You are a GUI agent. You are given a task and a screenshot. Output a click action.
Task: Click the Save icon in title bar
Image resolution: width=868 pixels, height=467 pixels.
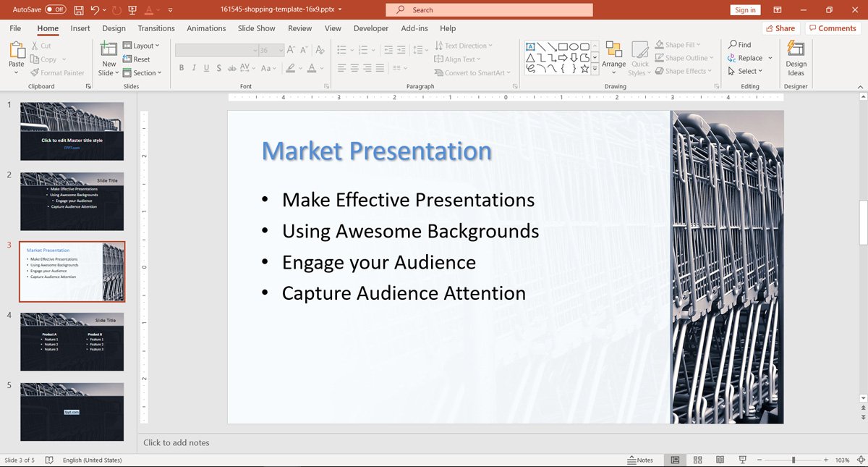point(78,10)
